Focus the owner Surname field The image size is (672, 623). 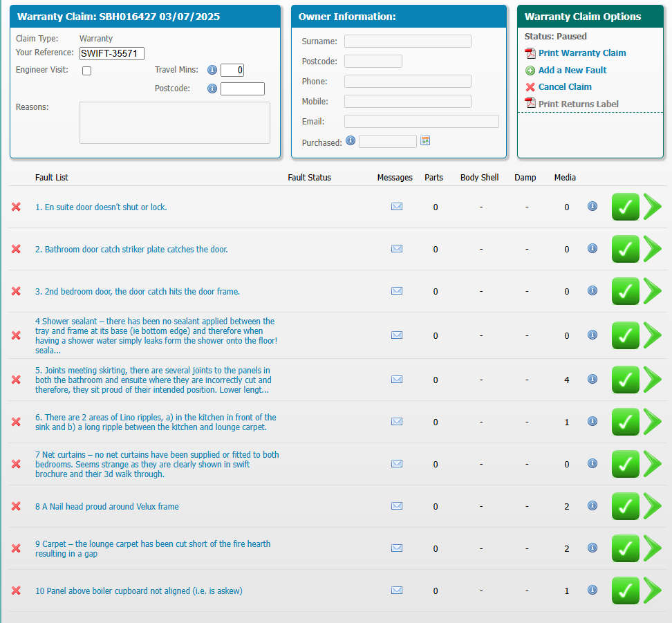[407, 41]
